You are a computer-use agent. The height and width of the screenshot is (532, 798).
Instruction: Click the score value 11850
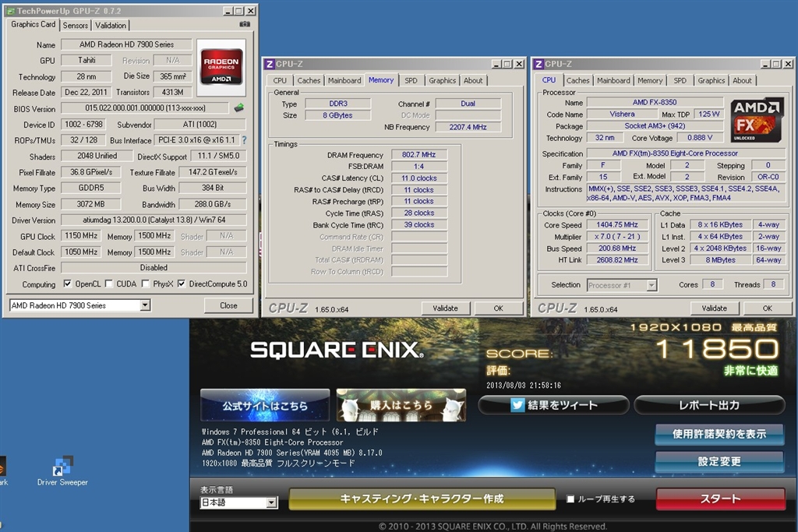[718, 349]
